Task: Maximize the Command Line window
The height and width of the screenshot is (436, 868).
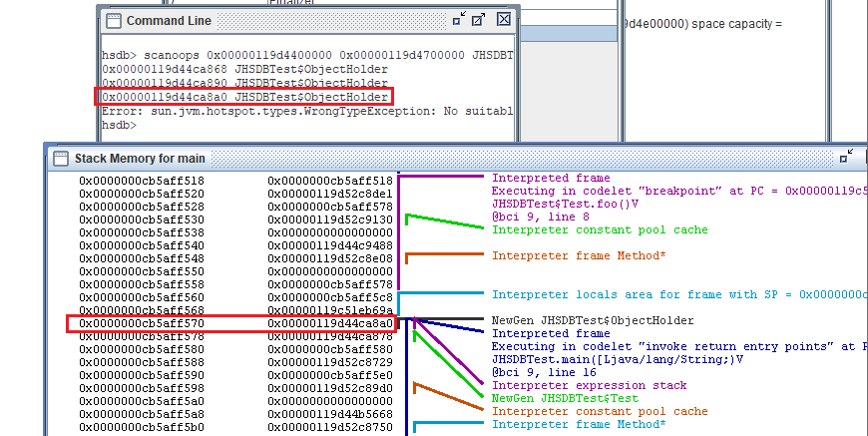Action: tap(480, 20)
